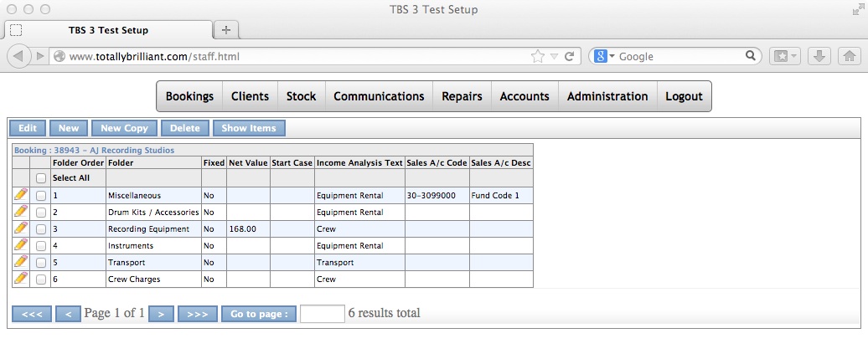Check the box for Miscellaneous folder
Screen dimensions: 868x359
click(x=41, y=195)
